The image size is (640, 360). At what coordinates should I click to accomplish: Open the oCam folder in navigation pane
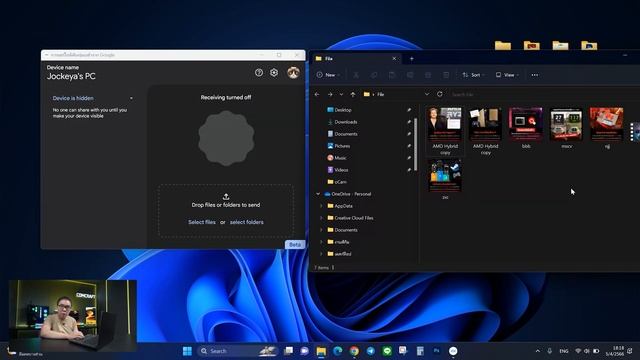point(340,182)
